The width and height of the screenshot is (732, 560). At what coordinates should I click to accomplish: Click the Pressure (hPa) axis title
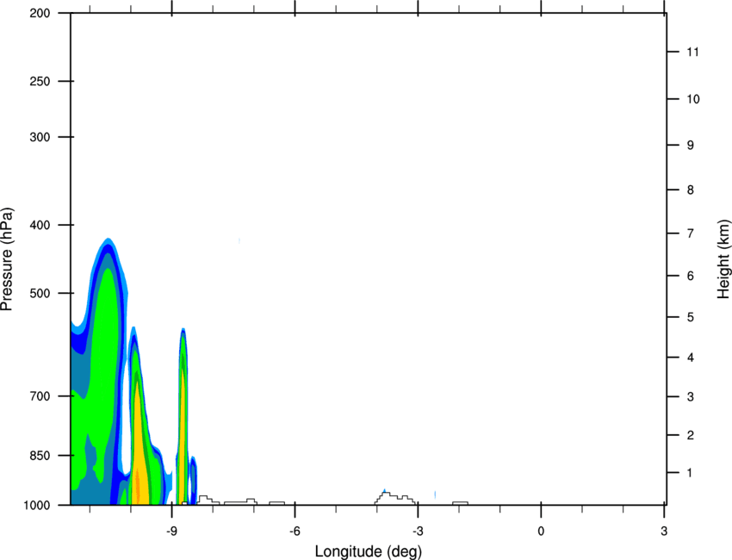coord(7,259)
